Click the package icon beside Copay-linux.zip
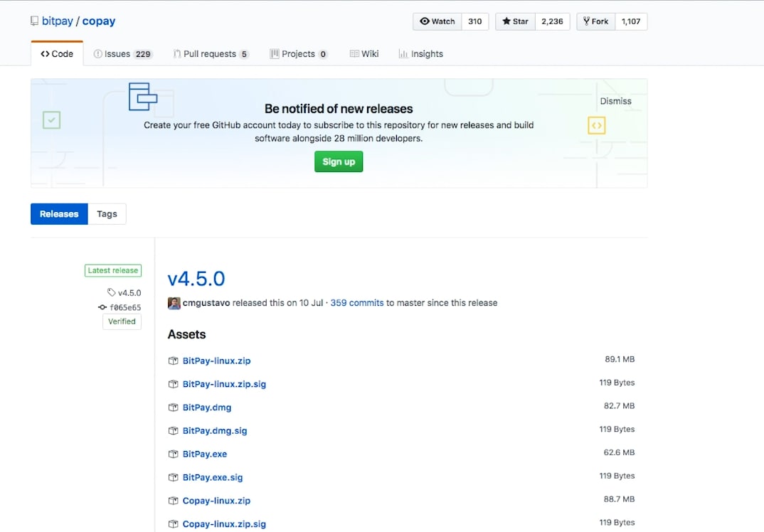 (173, 501)
